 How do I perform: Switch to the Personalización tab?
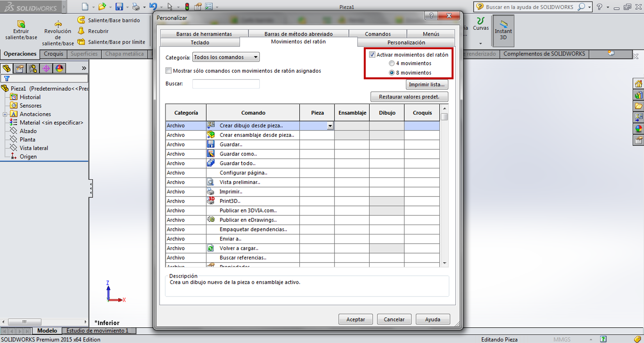[x=406, y=42]
